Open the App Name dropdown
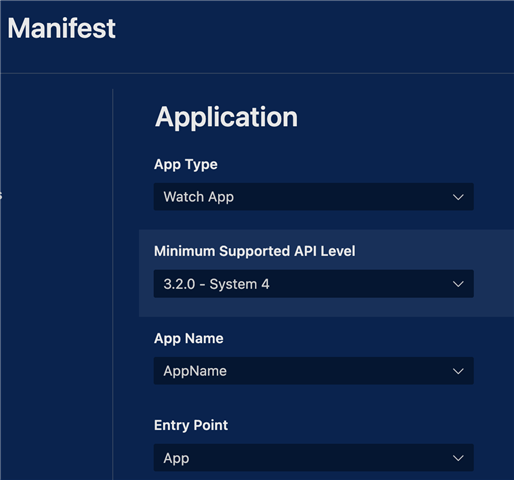Viewport: 514px width, 480px height. point(313,371)
